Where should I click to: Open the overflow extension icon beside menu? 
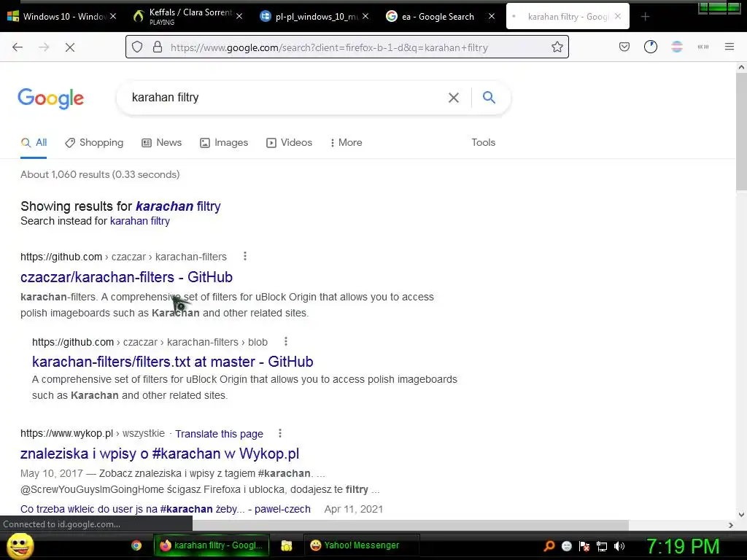pos(703,47)
